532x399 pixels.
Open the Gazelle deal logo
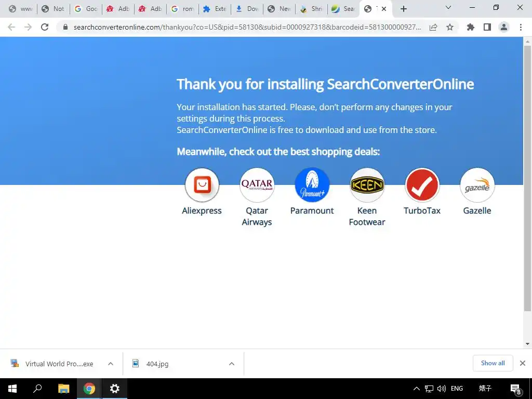tap(477, 185)
